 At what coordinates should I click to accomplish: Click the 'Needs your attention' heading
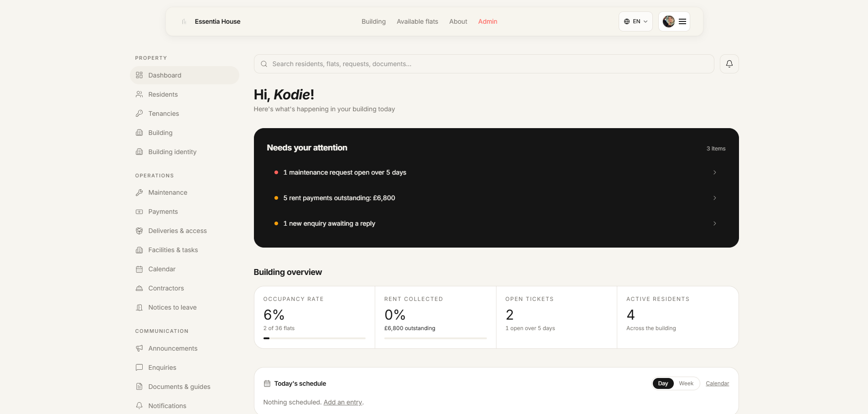coord(307,148)
